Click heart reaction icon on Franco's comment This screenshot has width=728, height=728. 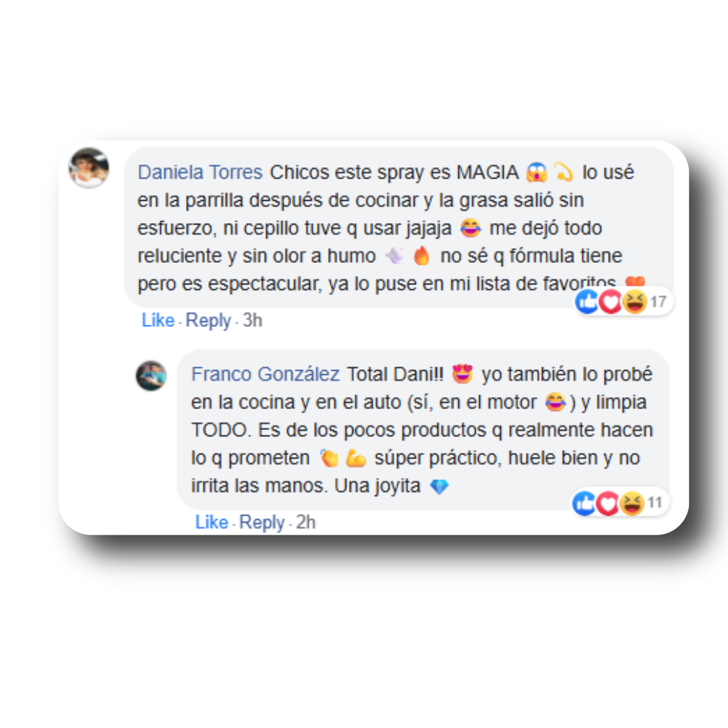tap(607, 504)
